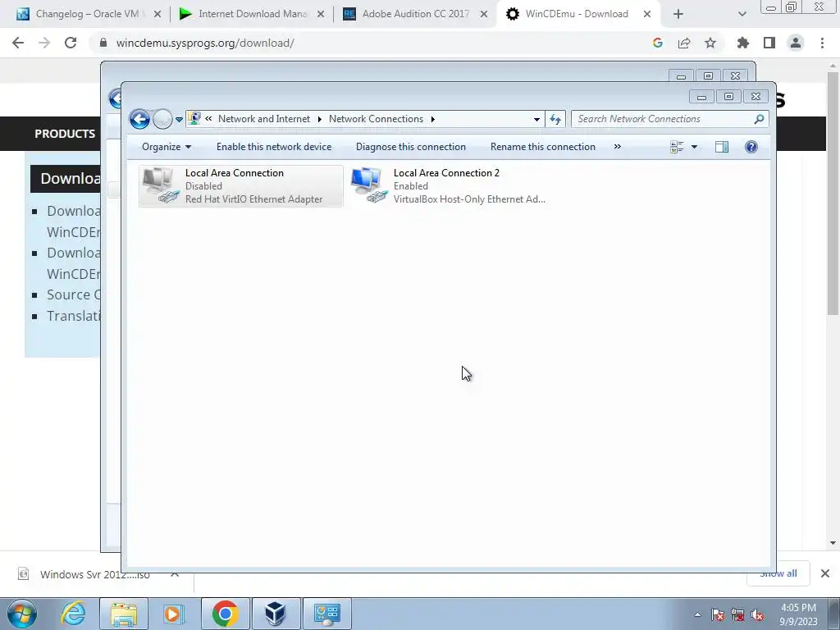The image size is (840, 630).
Task: Bookmark this page star
Action: point(710,43)
